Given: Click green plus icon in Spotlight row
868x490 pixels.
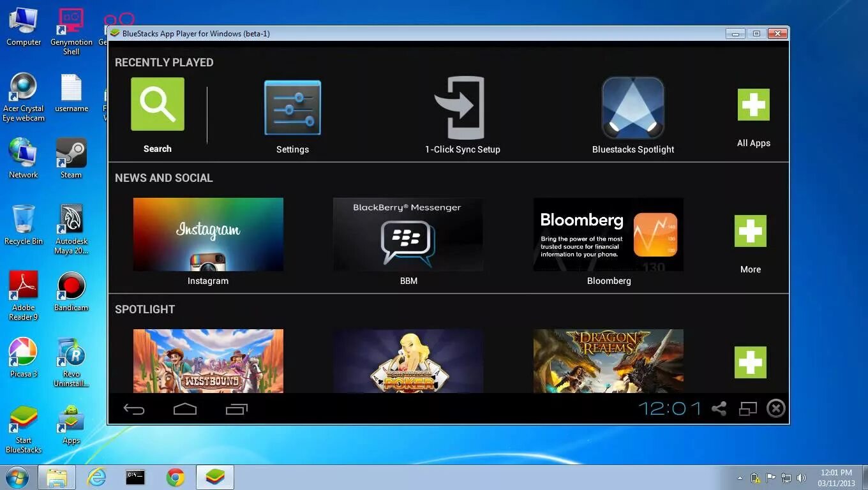Looking at the screenshot, I should click(x=751, y=362).
